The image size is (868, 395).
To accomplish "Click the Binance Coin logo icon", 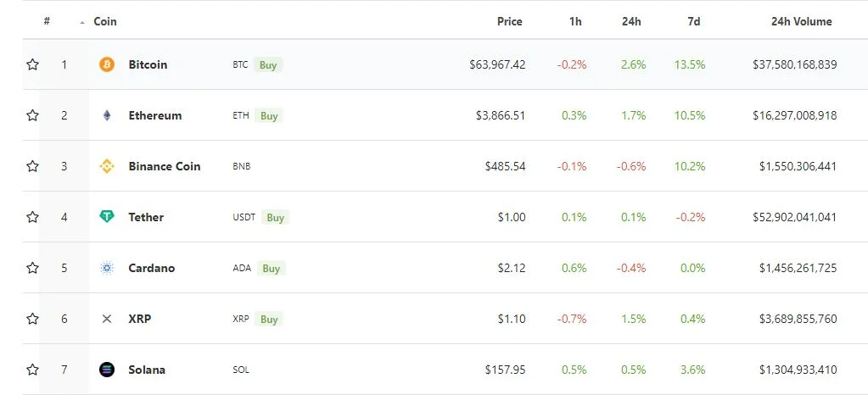I will point(107,166).
